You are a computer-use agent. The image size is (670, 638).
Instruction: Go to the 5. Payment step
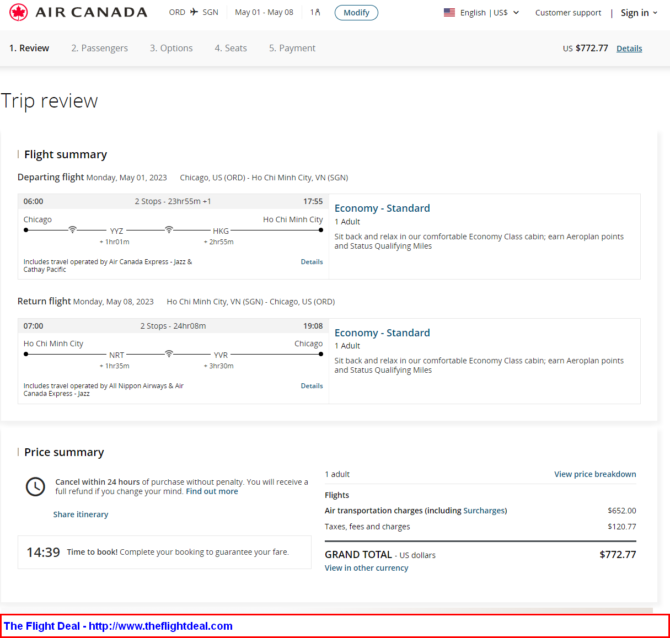coord(292,48)
